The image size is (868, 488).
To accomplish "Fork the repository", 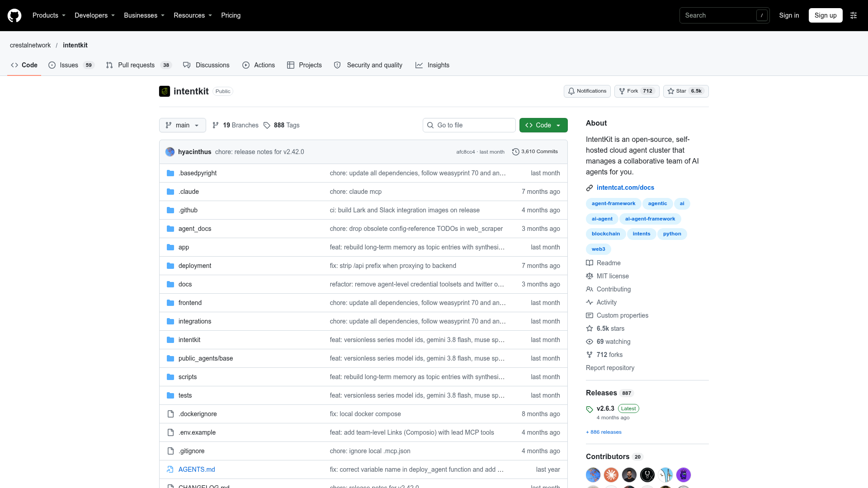I will tap(637, 91).
